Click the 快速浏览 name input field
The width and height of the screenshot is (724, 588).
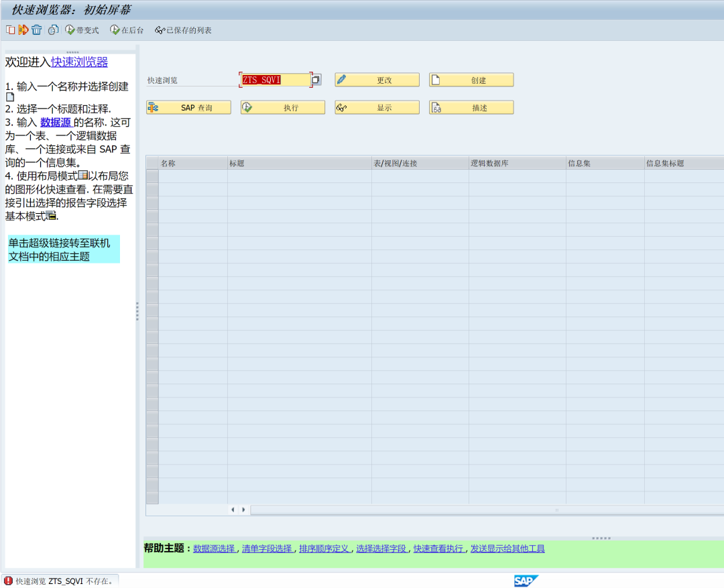(x=276, y=80)
